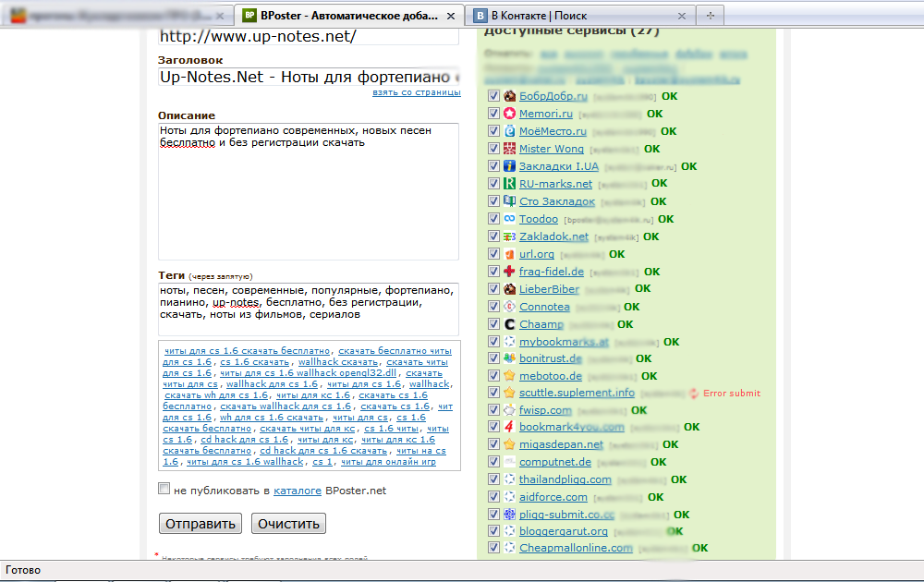924x582 pixels.
Task: Click into the Описание text area
Action: pyautogui.click(x=309, y=191)
